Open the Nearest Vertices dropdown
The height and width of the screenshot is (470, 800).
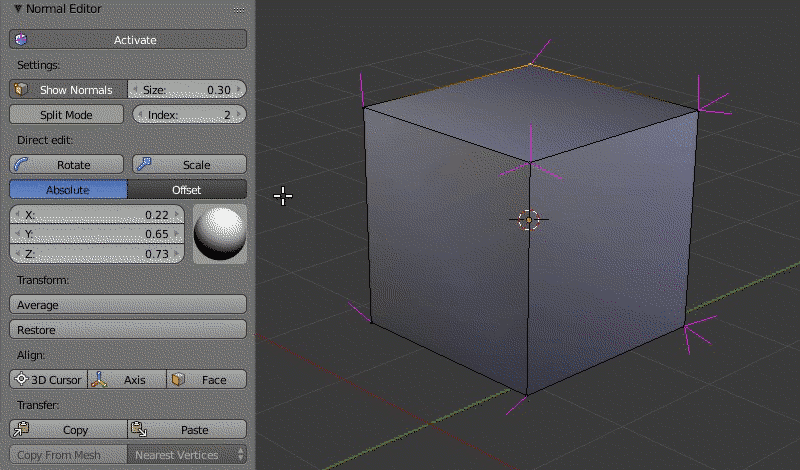click(x=187, y=455)
